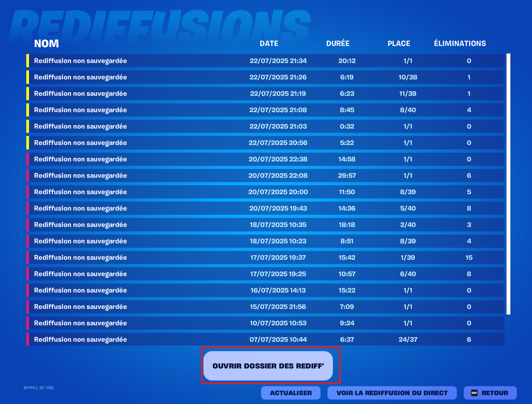Image resolution: width=532 pixels, height=404 pixels.
Task: Click the yellow marker on the 22/07/2025 20:56 row
Action: click(27, 142)
